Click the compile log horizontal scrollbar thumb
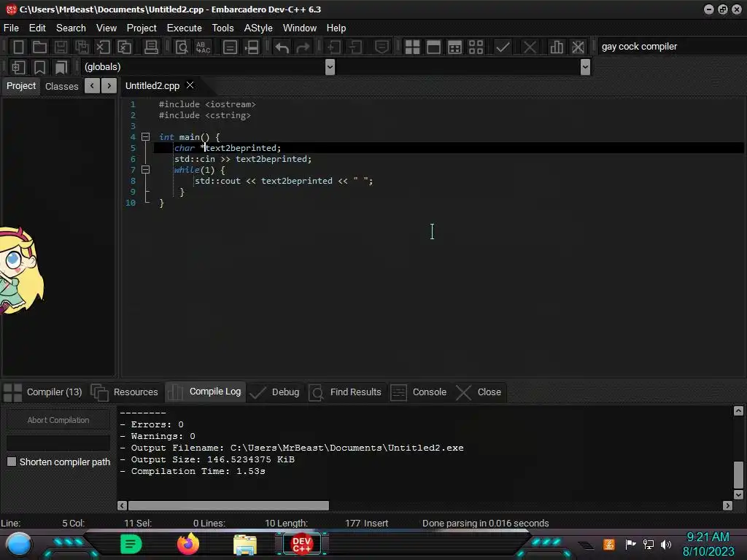 [x=228, y=505]
